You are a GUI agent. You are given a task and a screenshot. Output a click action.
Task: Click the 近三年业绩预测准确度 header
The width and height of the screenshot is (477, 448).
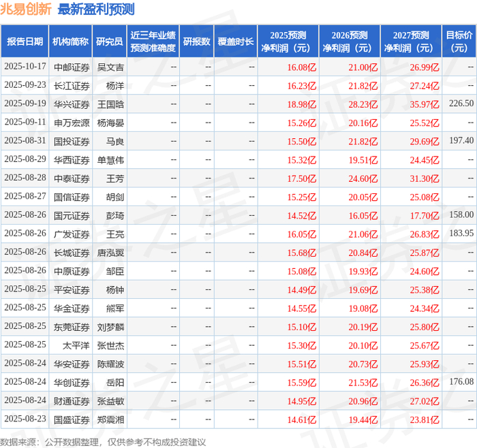[x=153, y=42]
